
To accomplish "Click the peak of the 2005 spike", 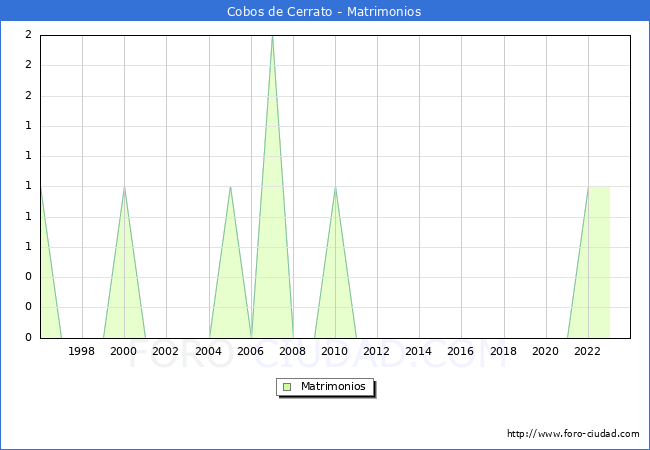I will [230, 187].
